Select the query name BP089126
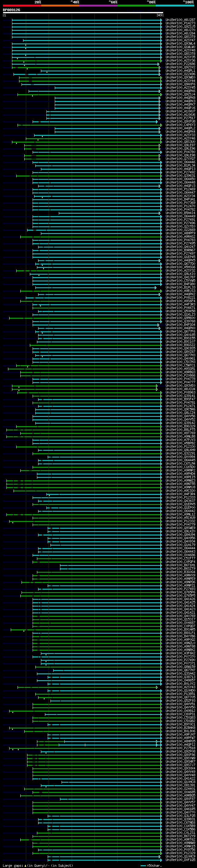Viewport: 197px width, 868px height. [11, 10]
